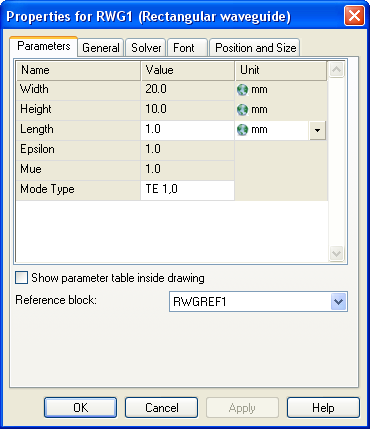Click the scrollbar down arrow
This screenshot has width=370, height=429.
click(336, 253)
